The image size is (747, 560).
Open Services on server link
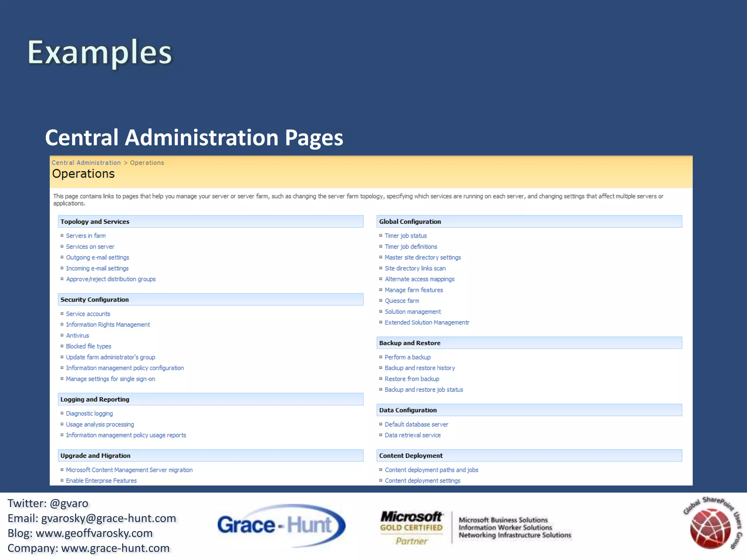click(x=90, y=247)
